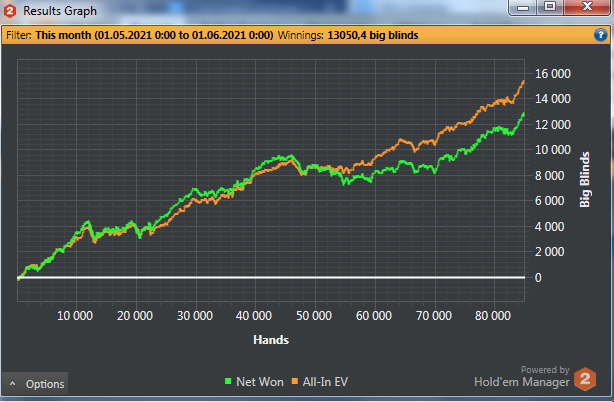The height and width of the screenshot is (402, 614).
Task: Click the 80 000 hands x-axis label
Action: (493, 315)
